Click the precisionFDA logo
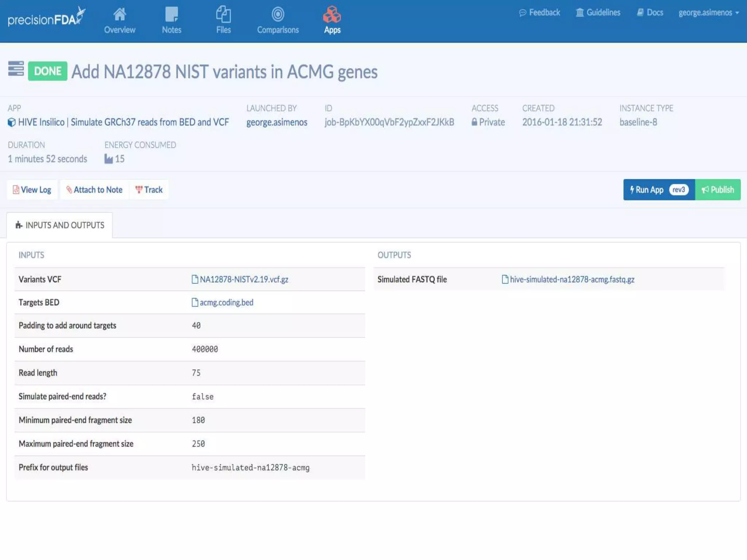 [46, 18]
